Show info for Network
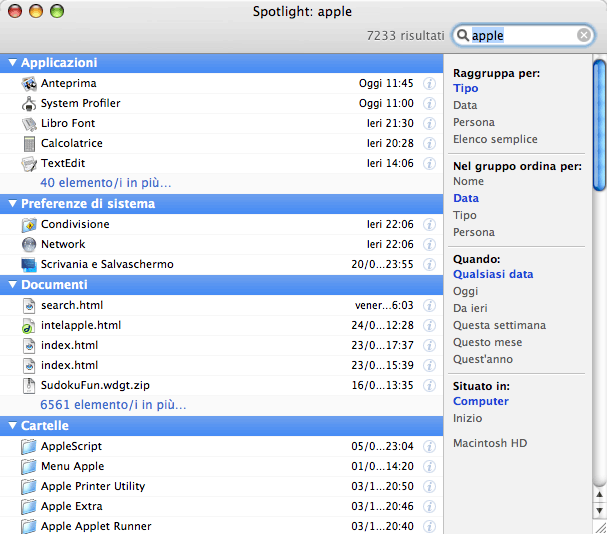 pyautogui.click(x=429, y=244)
